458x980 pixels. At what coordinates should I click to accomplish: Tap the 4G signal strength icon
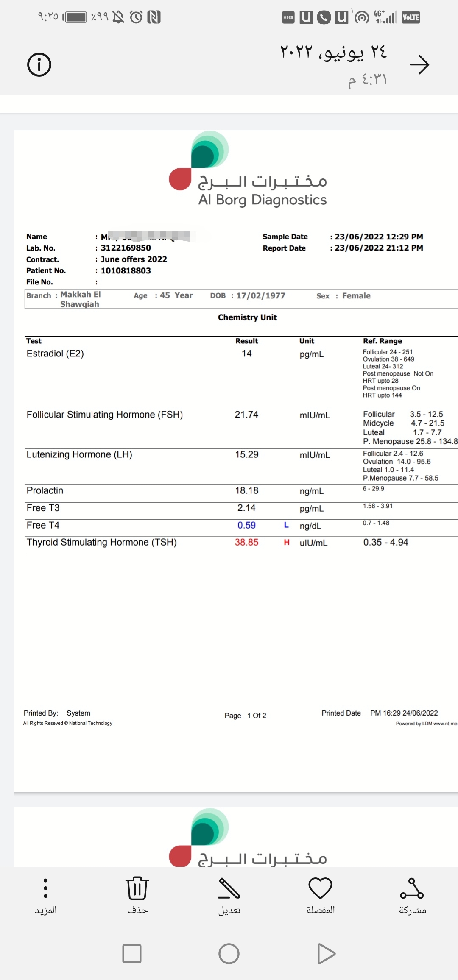[x=385, y=17]
